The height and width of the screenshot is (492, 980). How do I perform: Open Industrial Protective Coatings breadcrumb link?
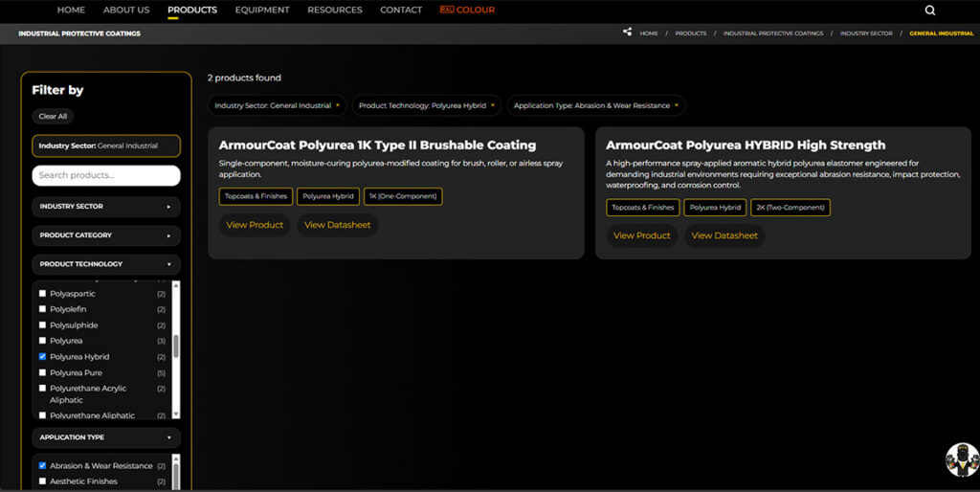point(773,34)
